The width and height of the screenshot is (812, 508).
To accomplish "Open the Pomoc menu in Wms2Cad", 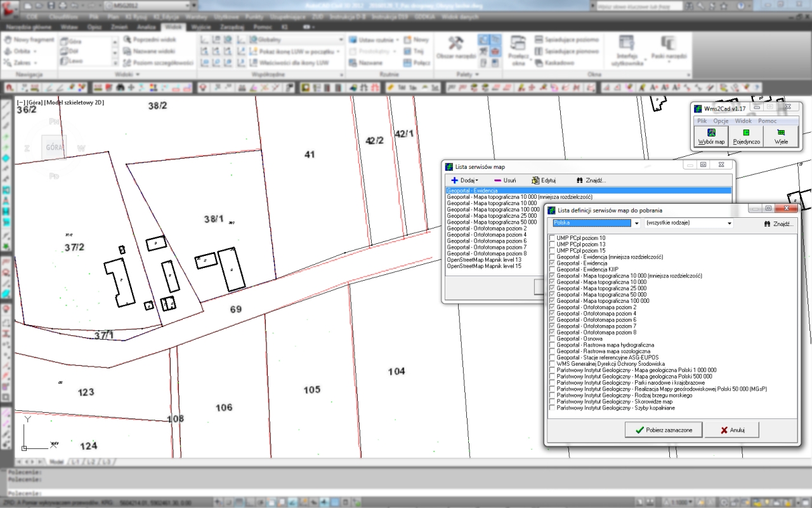I will pos(767,121).
